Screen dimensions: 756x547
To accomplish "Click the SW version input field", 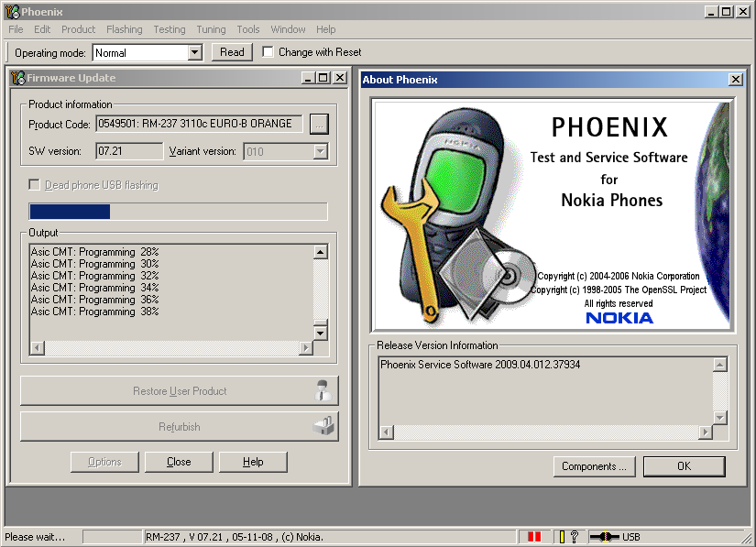I will coord(128,151).
